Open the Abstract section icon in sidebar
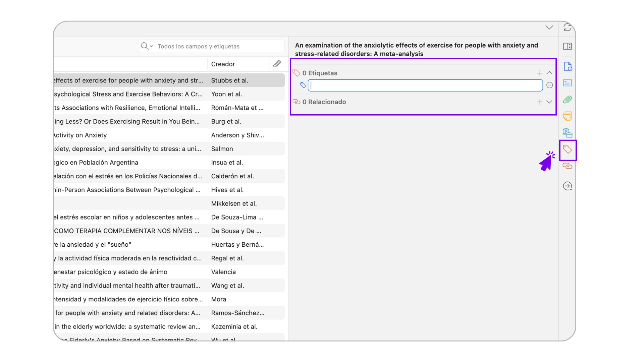Screen dimensions: 644x362 pos(567,83)
